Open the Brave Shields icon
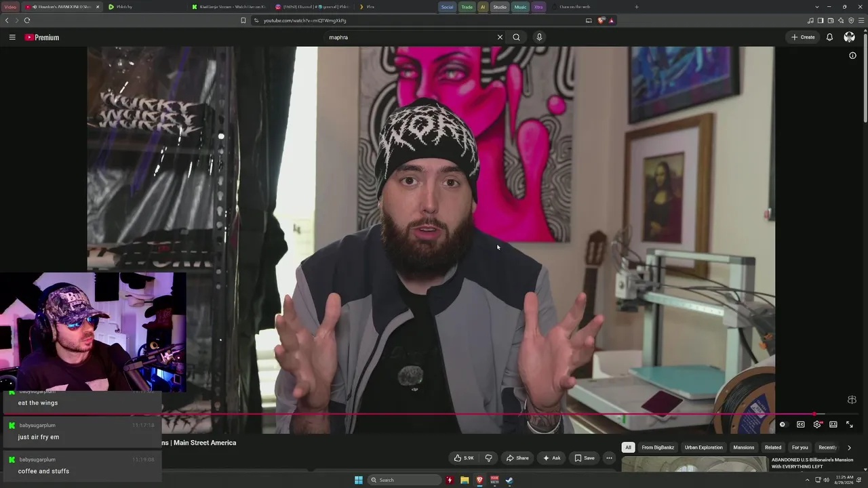Screen dimensions: 868x488 601,20
